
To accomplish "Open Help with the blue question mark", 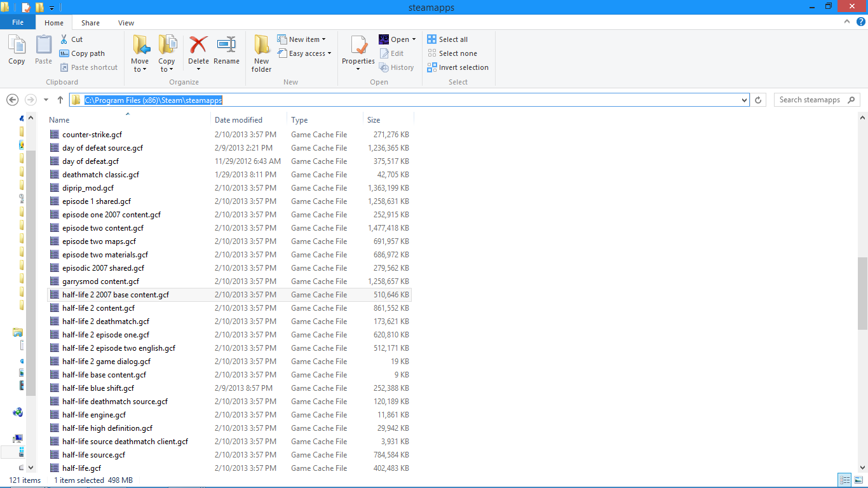I will tap(861, 22).
